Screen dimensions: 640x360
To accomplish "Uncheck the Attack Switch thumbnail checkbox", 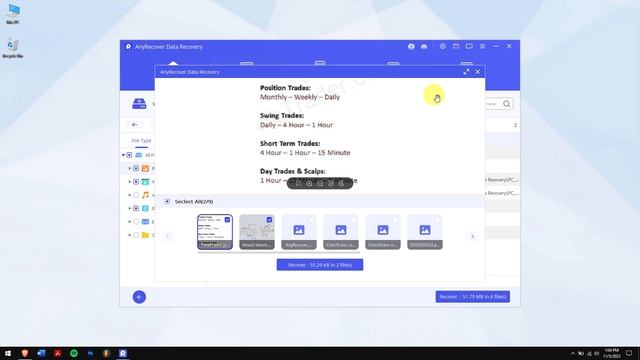I will pos(269,220).
